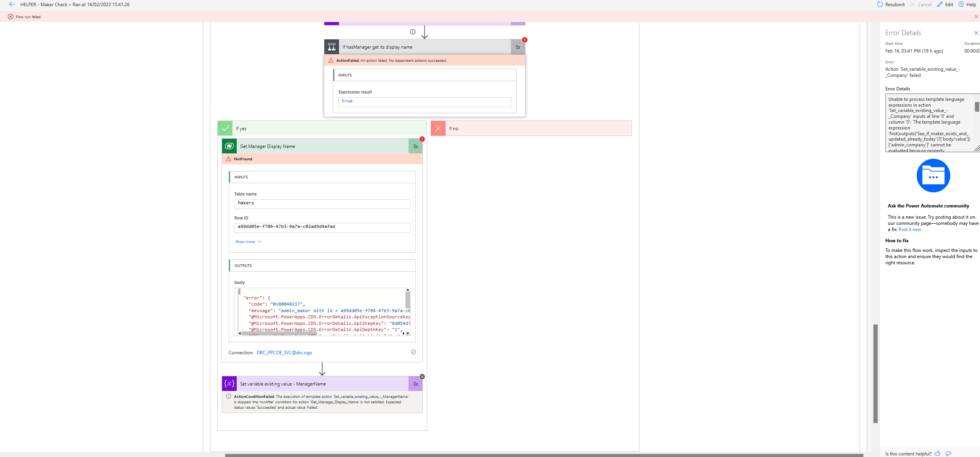Dismiss the Set variable error badge

[422, 376]
